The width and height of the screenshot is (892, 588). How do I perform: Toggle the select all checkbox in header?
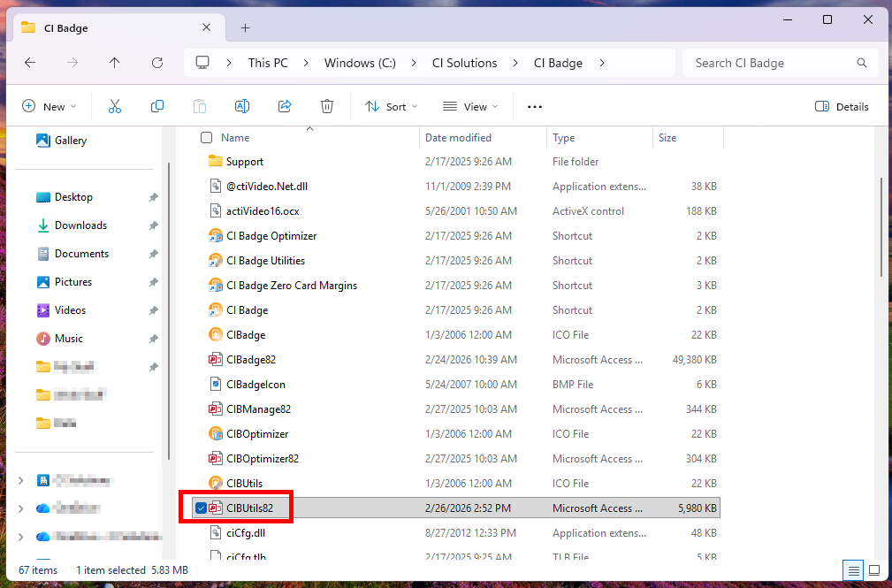pos(207,137)
